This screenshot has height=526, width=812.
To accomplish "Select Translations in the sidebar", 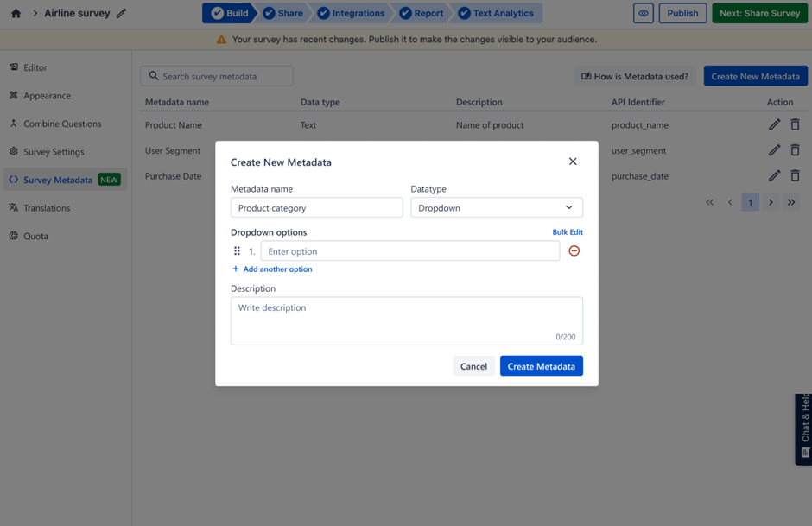I will coord(47,208).
